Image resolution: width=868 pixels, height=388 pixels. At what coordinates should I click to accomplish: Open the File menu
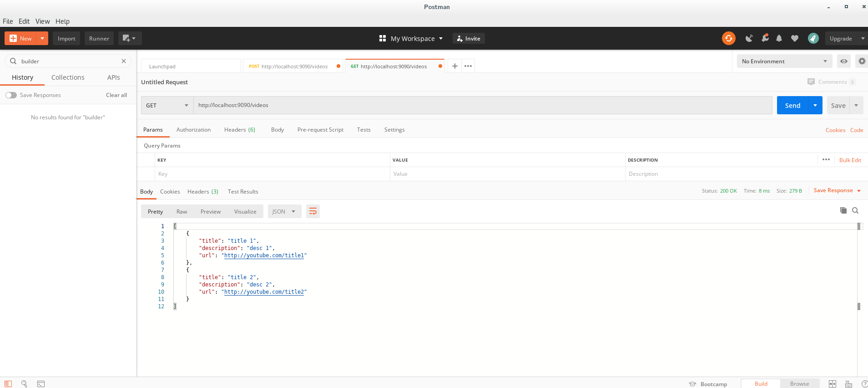(x=8, y=21)
